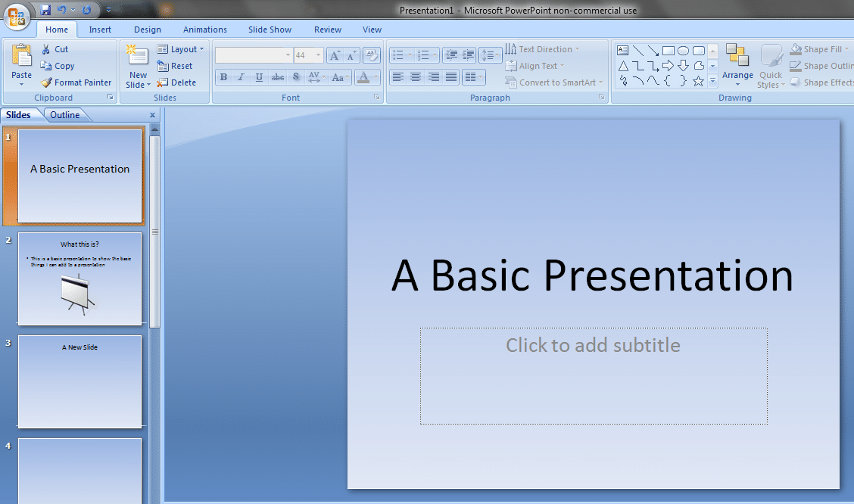Grow the font size
The image size is (854, 504).
click(335, 55)
